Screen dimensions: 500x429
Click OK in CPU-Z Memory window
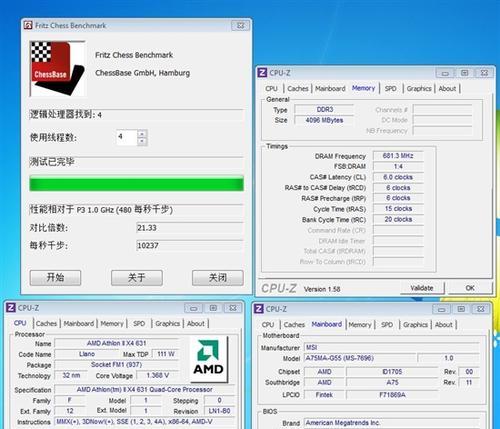point(470,288)
